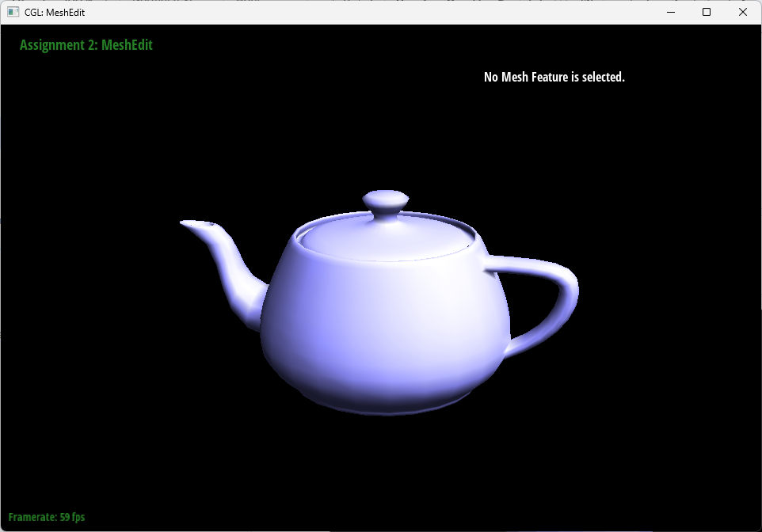Image resolution: width=762 pixels, height=532 pixels.
Task: Minimize the MeshEdit window
Action: (x=671, y=12)
